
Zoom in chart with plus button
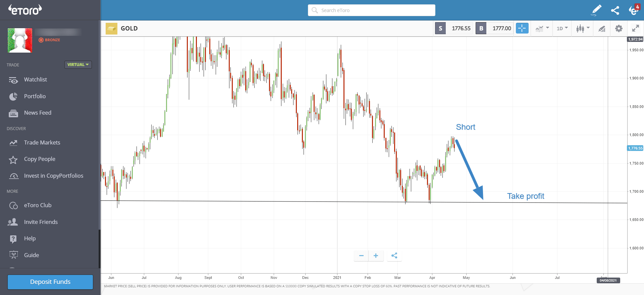coord(376,256)
